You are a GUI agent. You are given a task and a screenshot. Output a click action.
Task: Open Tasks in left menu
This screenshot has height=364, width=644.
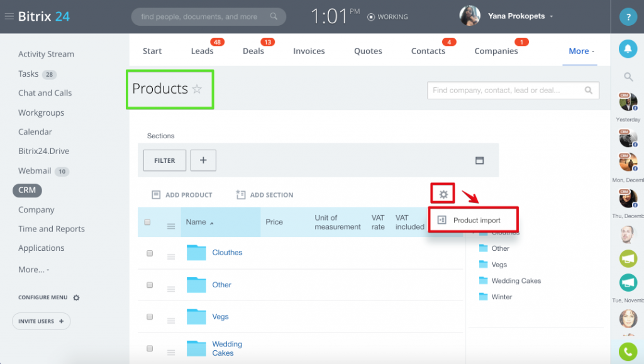click(28, 74)
